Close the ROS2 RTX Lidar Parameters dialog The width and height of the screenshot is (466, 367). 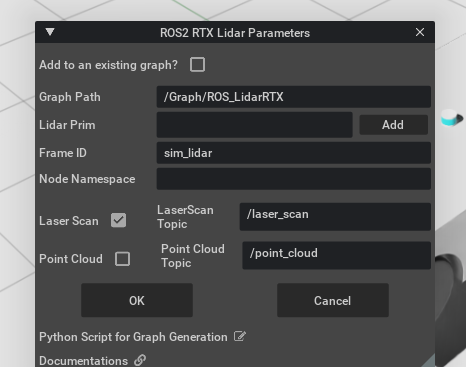[420, 32]
